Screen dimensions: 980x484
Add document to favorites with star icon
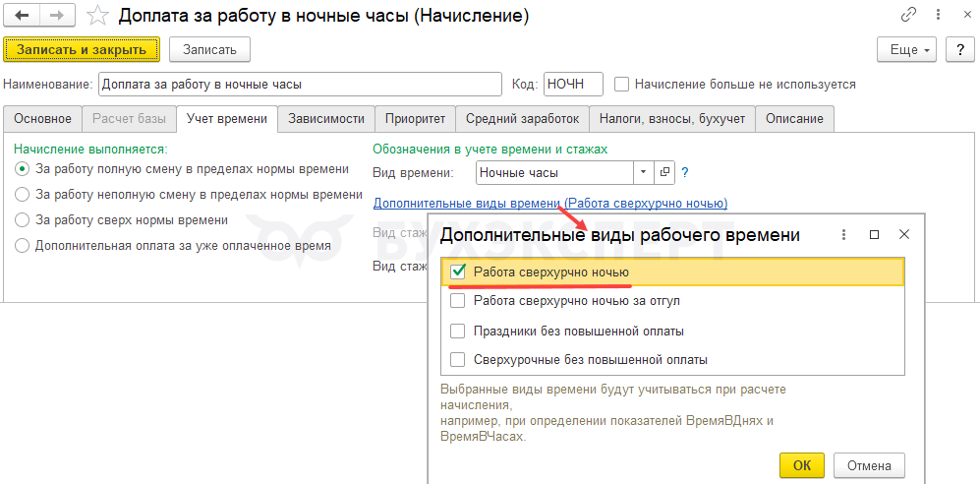[97, 16]
